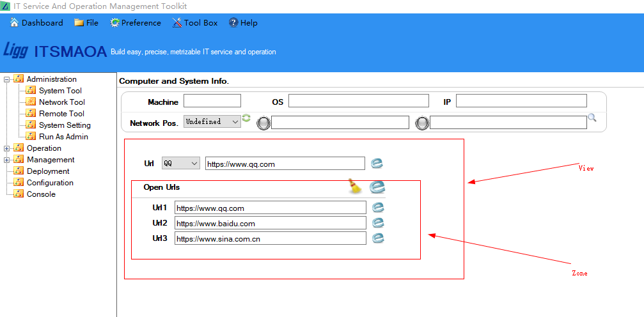This screenshot has width=644, height=317.
Task: Expand the Operation tree node
Action: 6,149
